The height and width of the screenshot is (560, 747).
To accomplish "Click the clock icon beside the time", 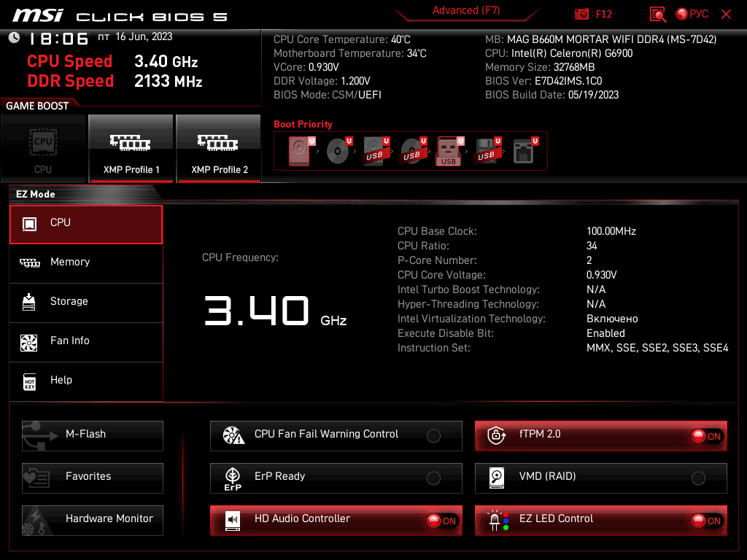I will point(15,38).
